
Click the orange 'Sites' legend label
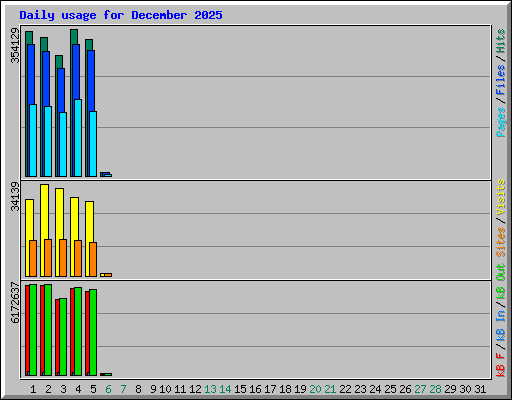[501, 242]
